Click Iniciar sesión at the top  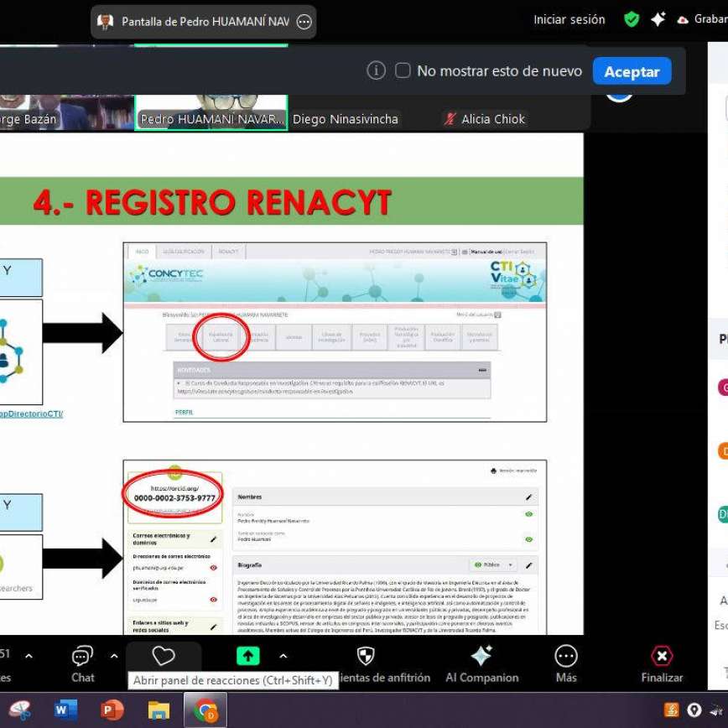(569, 19)
